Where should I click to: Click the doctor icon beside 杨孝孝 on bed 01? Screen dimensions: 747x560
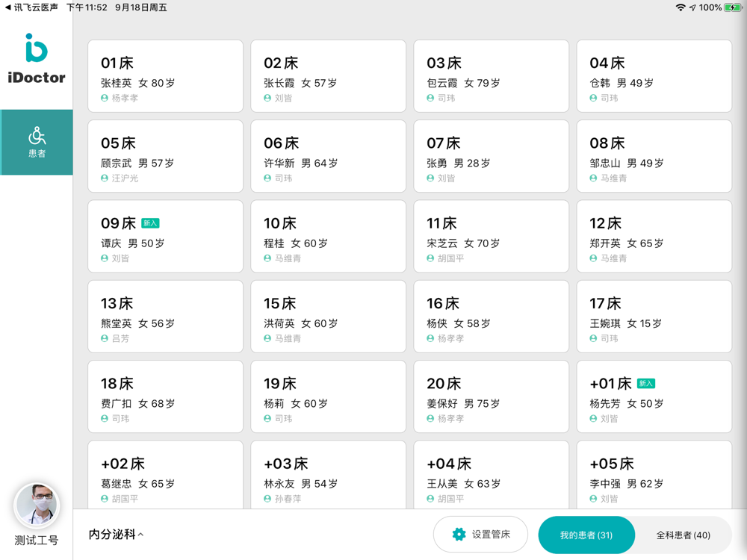coord(105,99)
